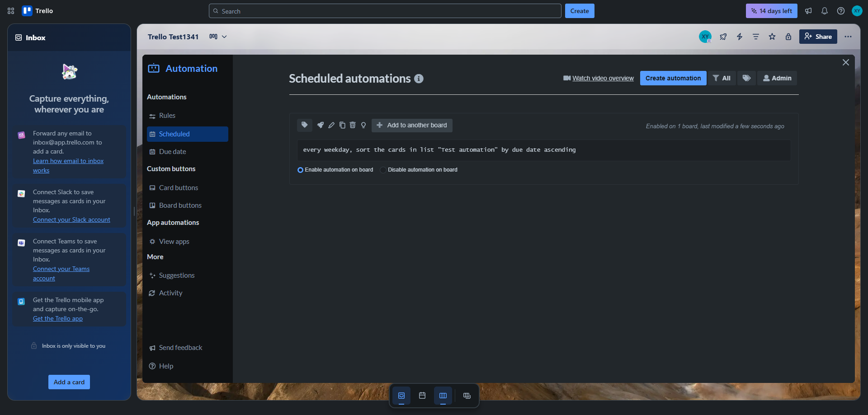The height and width of the screenshot is (415, 868).
Task: Click the lightbulb icon on the automation
Action: [x=363, y=125]
